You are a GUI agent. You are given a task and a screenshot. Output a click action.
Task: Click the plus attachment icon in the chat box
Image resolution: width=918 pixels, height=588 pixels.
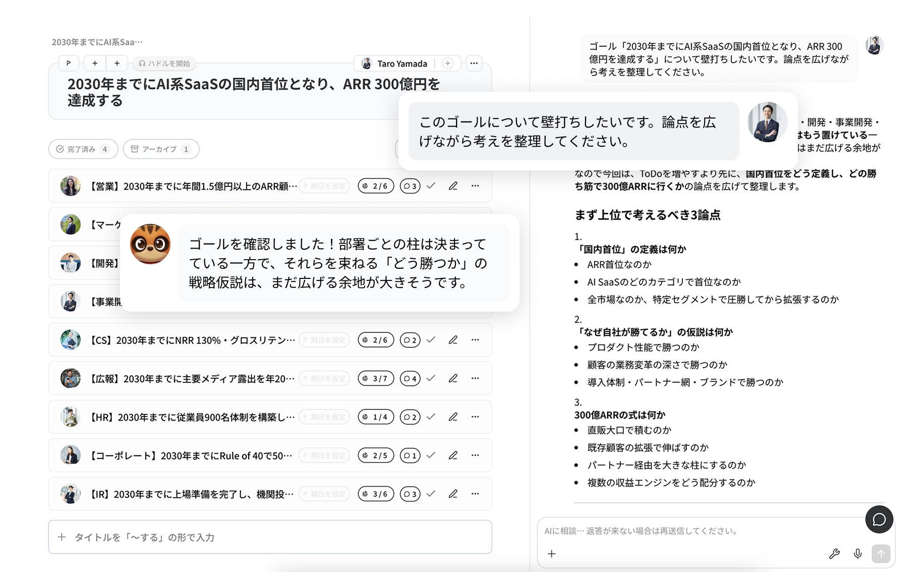(552, 554)
